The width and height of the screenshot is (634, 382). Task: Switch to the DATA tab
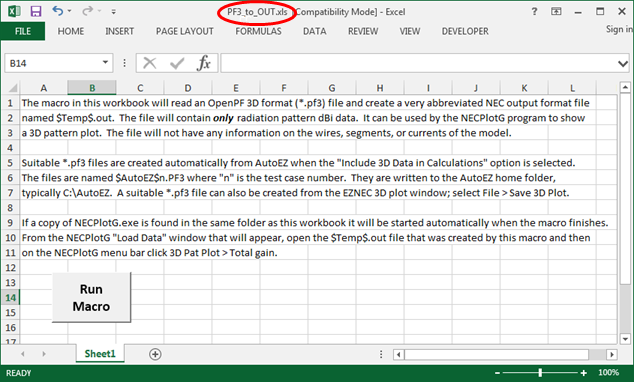point(315,31)
